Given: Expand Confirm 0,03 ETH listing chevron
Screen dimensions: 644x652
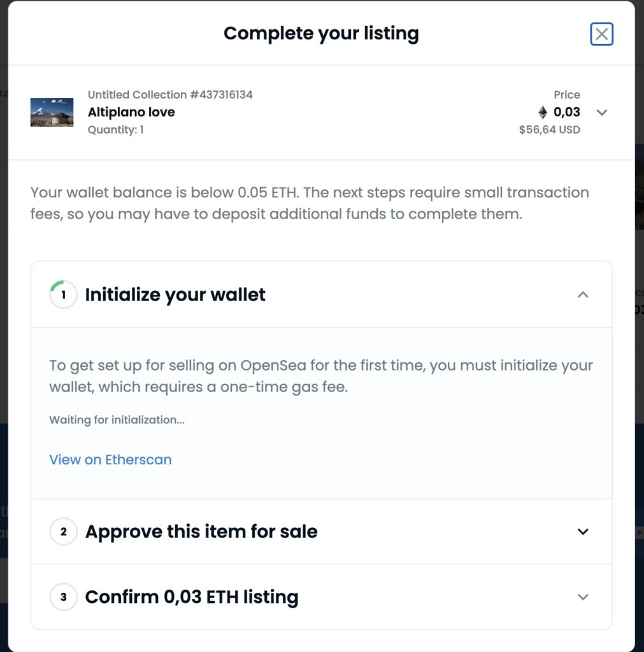Looking at the screenshot, I should [x=583, y=597].
